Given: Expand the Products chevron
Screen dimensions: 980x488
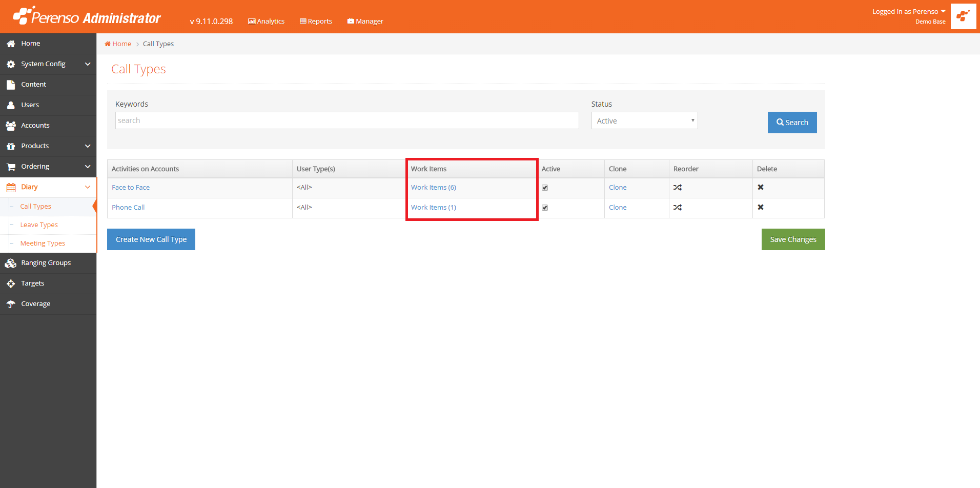Looking at the screenshot, I should coord(88,146).
